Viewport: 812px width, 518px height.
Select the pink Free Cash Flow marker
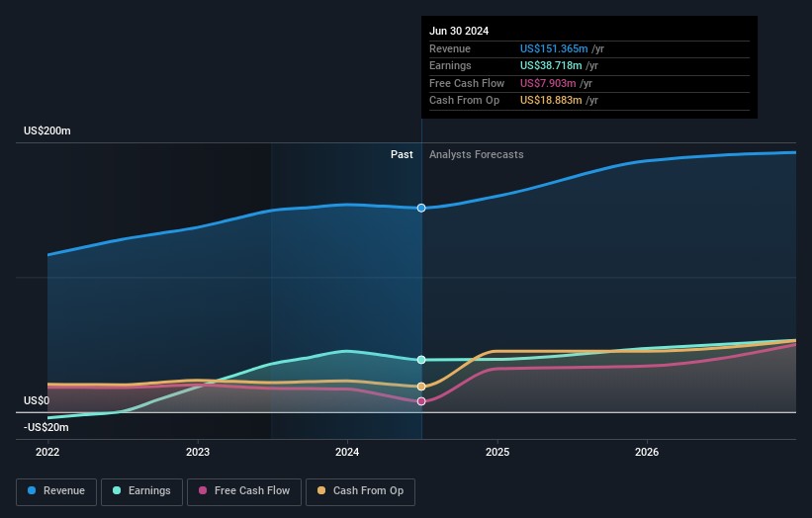click(421, 401)
